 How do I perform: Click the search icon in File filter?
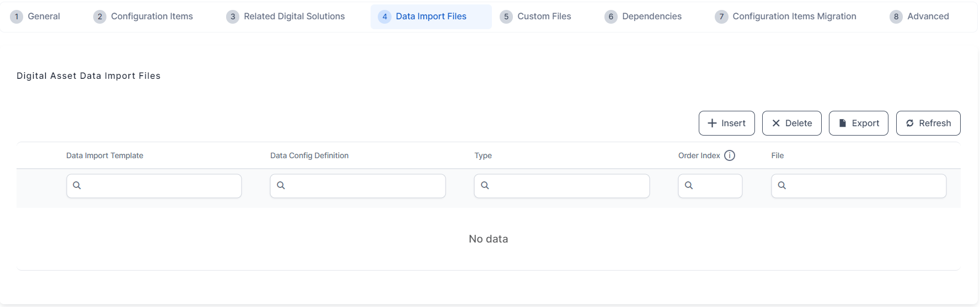click(x=782, y=186)
